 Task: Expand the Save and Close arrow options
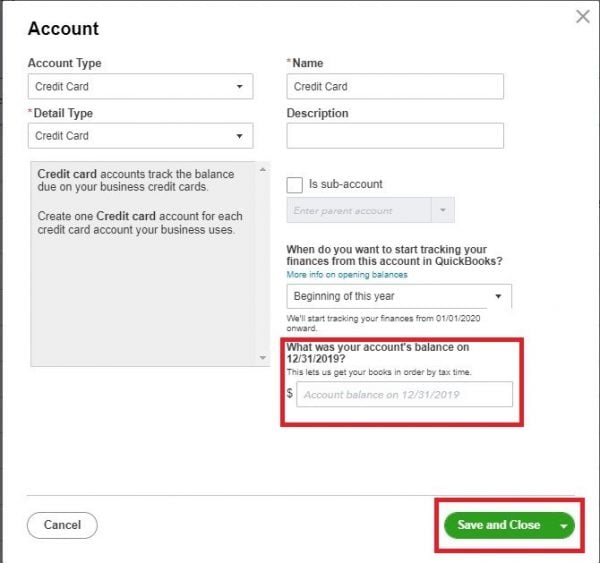click(565, 525)
